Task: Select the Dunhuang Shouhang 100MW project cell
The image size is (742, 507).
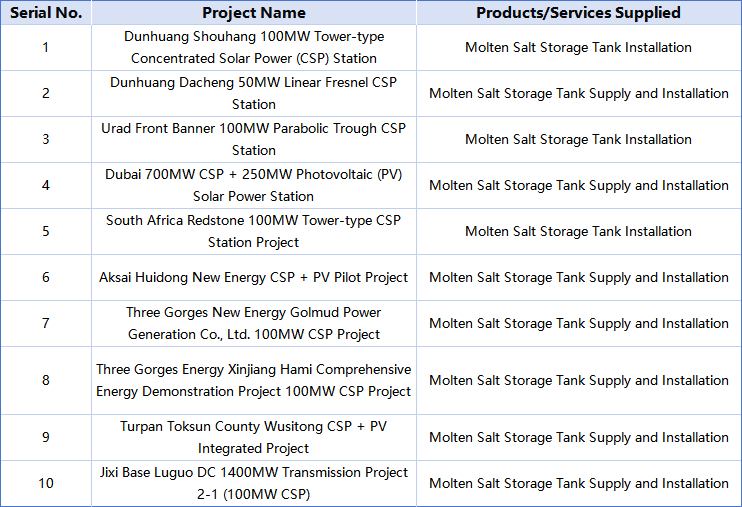Action: [x=253, y=47]
